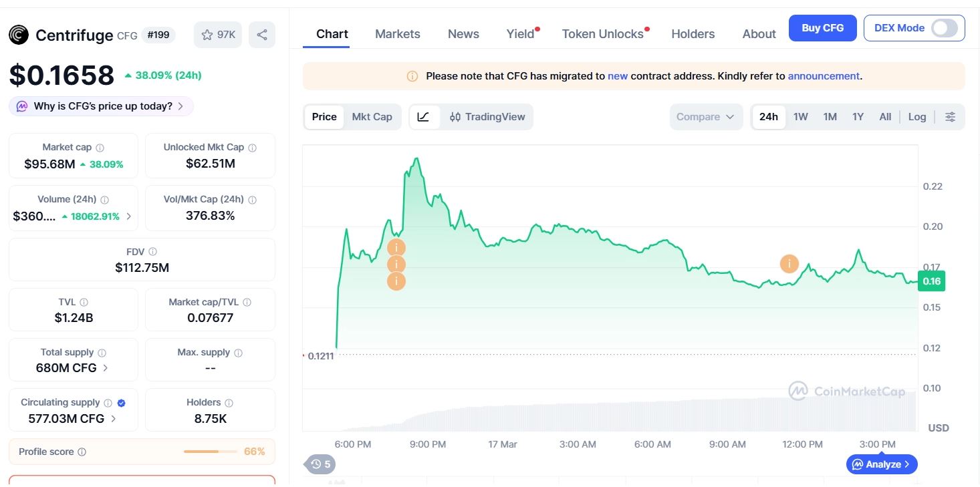Screen dimensions: 980x487
Task: Select the line chart style icon
Action: [x=423, y=117]
